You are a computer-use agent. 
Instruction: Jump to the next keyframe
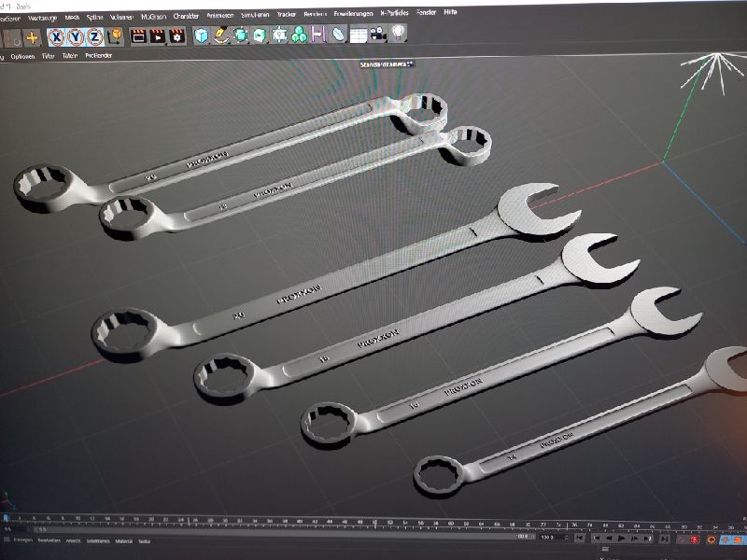pyautogui.click(x=647, y=539)
